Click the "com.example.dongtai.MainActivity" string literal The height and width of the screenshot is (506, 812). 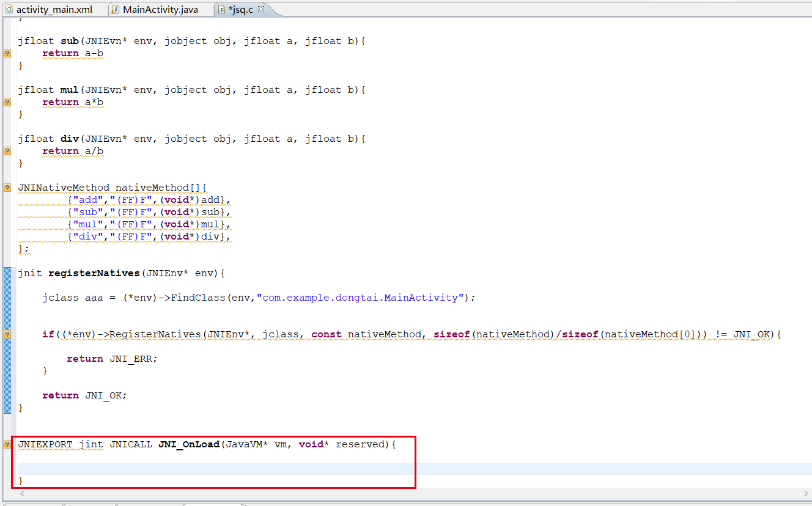[360, 298]
